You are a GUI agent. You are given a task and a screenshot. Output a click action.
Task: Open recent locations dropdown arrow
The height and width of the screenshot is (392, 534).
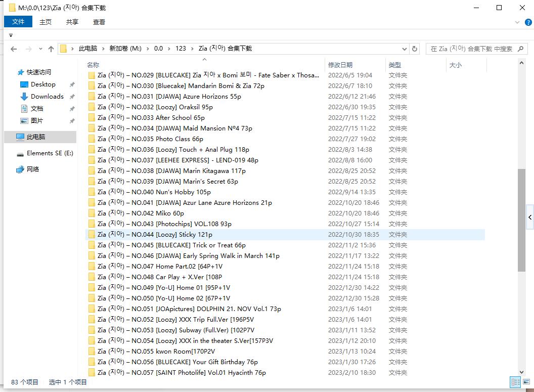(40, 49)
